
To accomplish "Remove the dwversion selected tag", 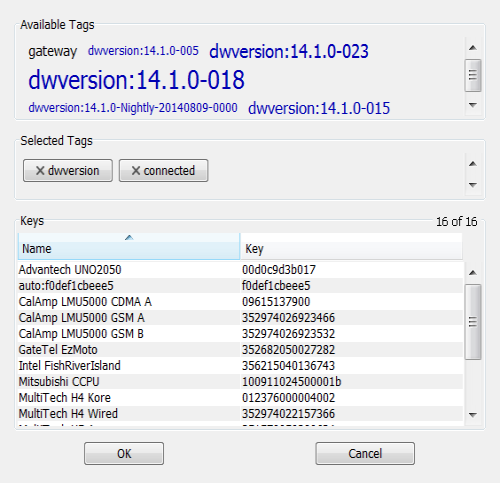I will pyautogui.click(x=68, y=171).
